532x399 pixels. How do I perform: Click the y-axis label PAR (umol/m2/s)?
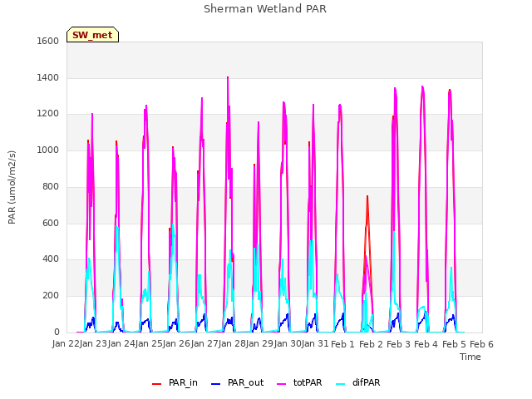point(12,187)
